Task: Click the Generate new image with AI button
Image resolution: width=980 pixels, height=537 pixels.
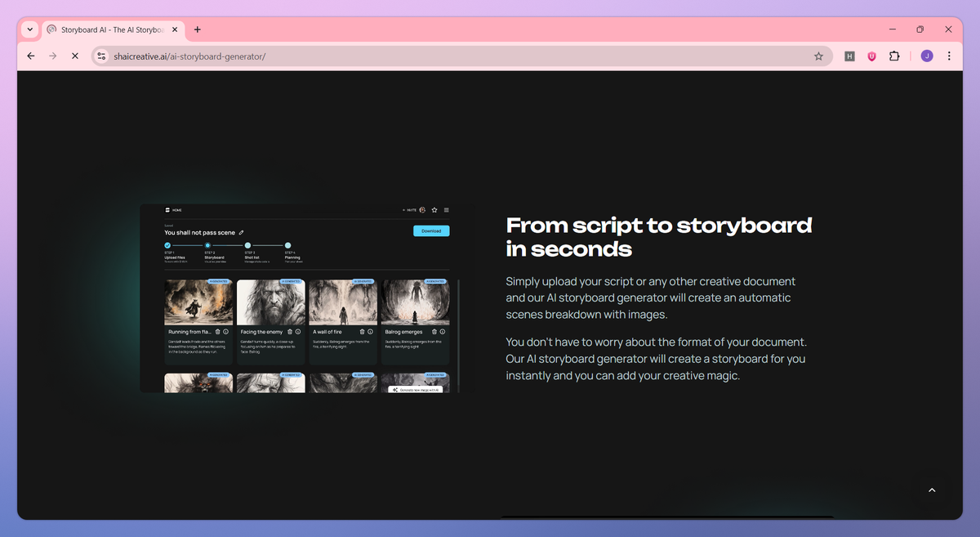Action: (416, 390)
